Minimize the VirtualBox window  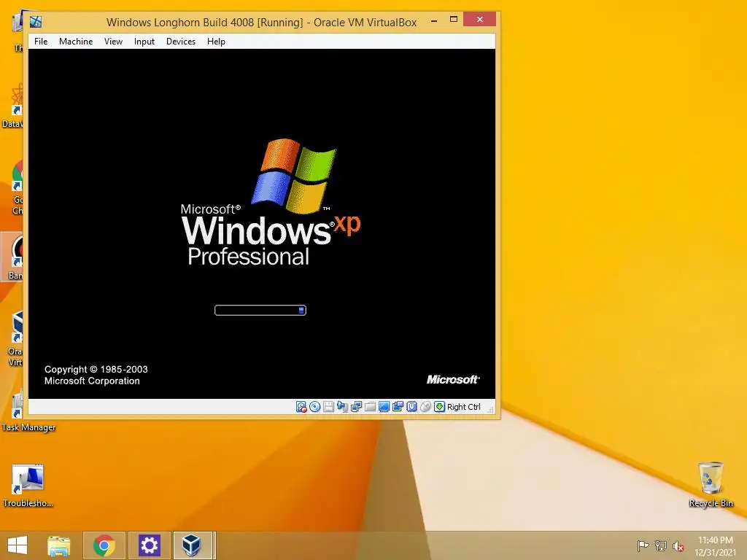[x=434, y=20]
